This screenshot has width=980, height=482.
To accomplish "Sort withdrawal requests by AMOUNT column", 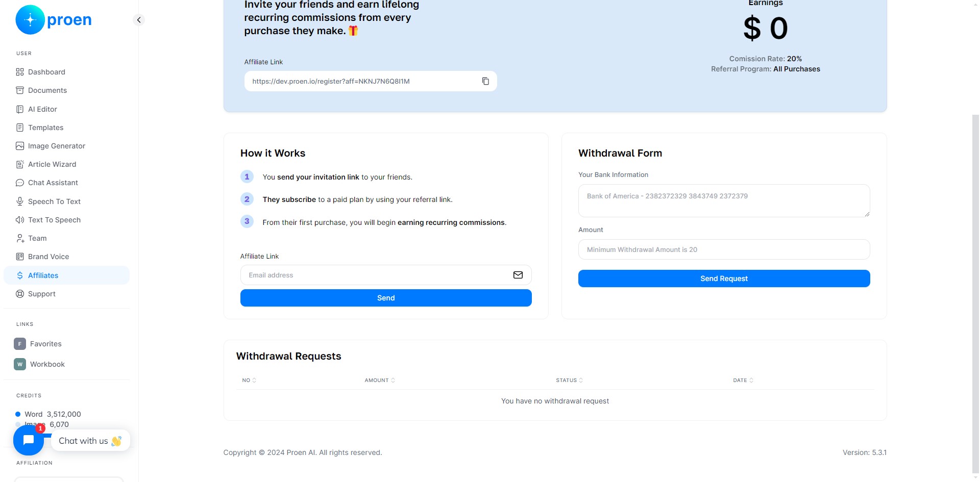I will coord(380,380).
